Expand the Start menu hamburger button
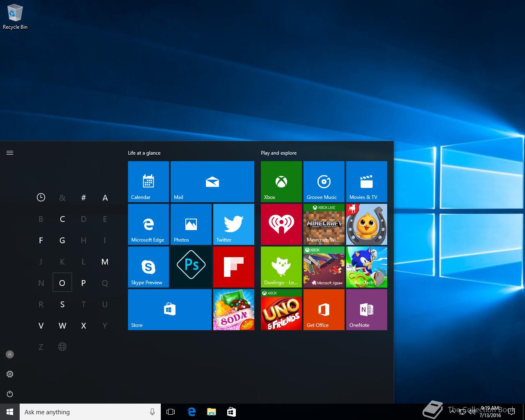The height and width of the screenshot is (420, 525). [10, 153]
